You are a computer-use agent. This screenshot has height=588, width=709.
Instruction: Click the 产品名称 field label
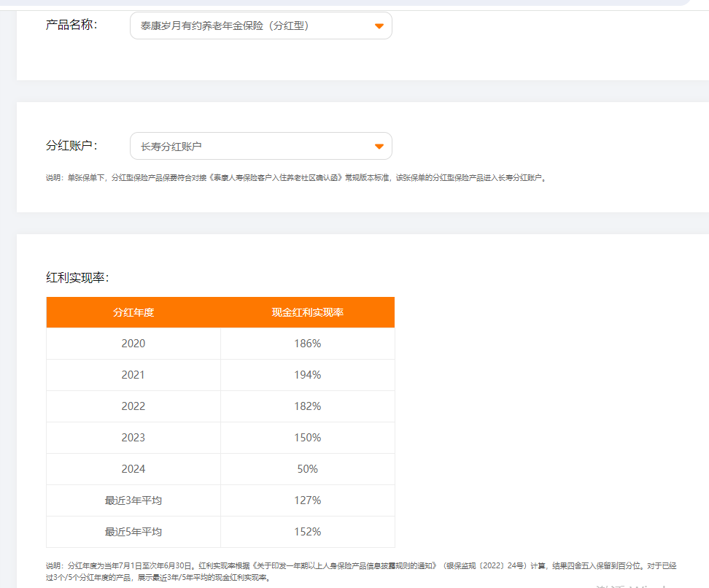71,25
